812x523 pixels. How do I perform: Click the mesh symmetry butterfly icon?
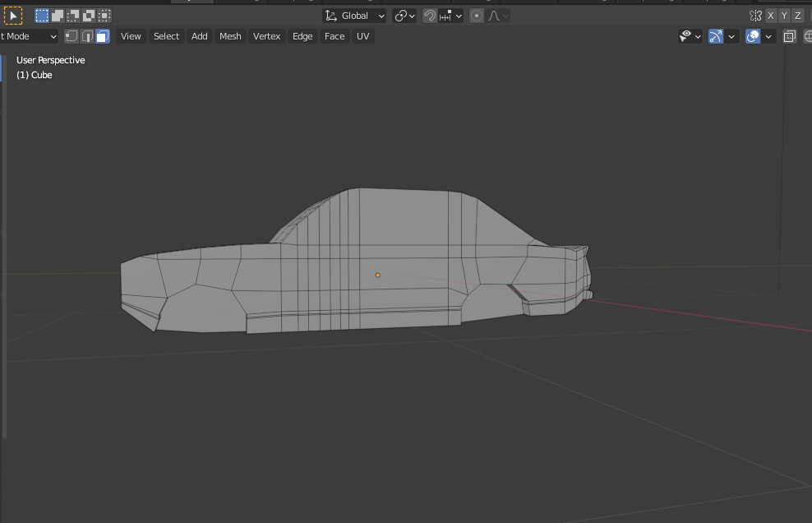(x=755, y=16)
